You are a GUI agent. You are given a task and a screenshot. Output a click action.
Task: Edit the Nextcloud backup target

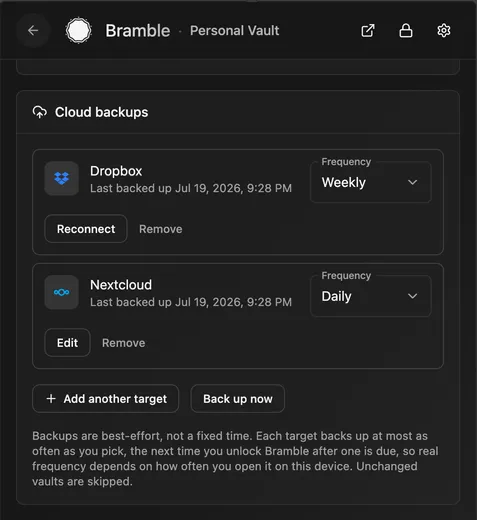pyautogui.click(x=67, y=343)
